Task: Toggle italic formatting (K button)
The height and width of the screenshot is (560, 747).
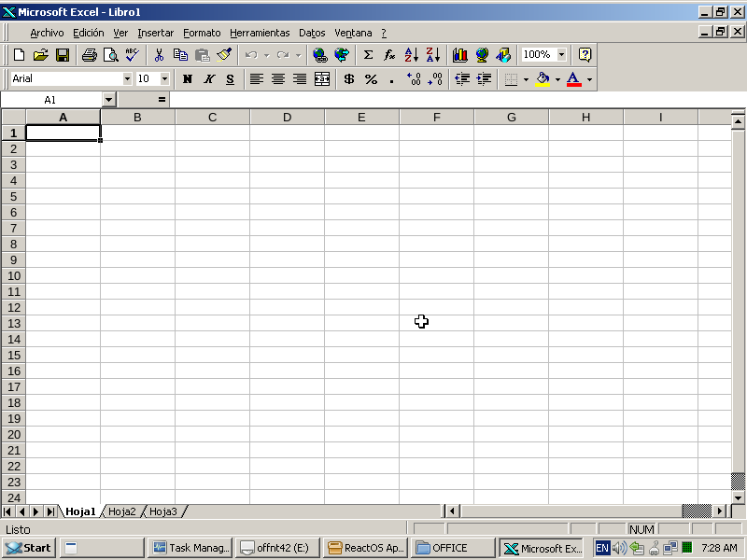Action: 209,79
